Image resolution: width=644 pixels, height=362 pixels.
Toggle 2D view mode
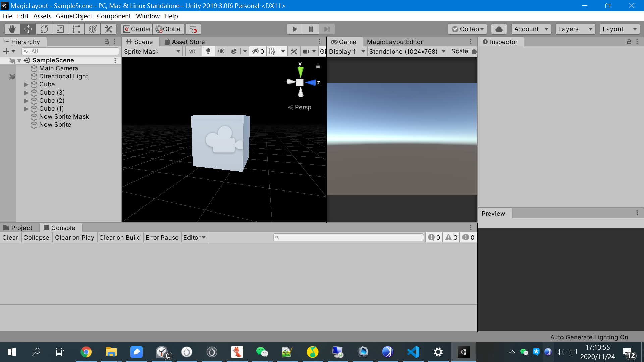(192, 51)
